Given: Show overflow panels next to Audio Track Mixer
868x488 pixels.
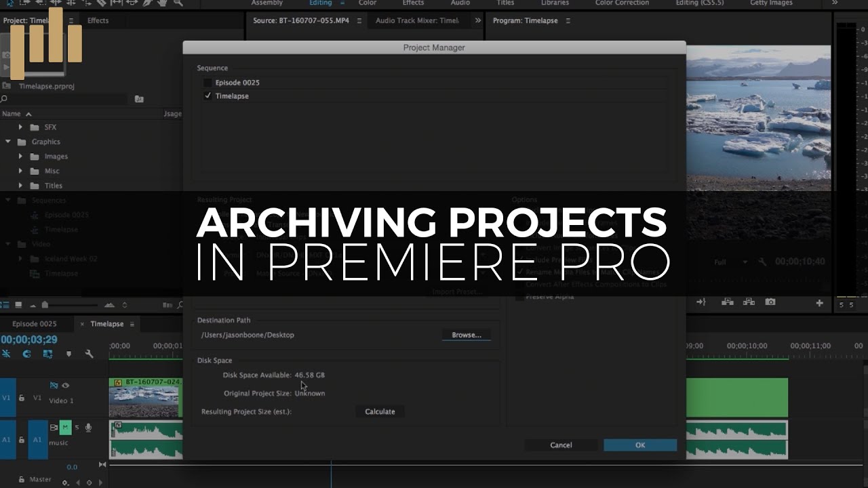Looking at the screenshot, I should point(478,20).
